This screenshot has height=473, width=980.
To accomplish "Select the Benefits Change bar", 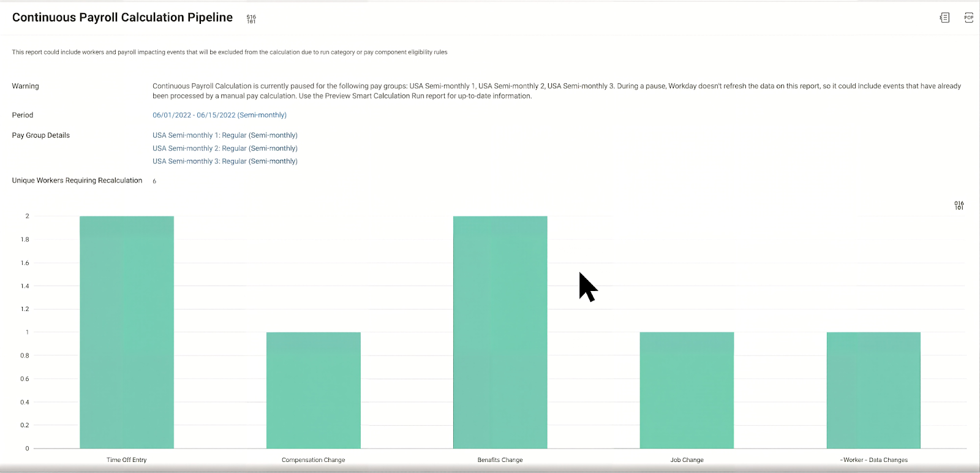I will 500,332.
